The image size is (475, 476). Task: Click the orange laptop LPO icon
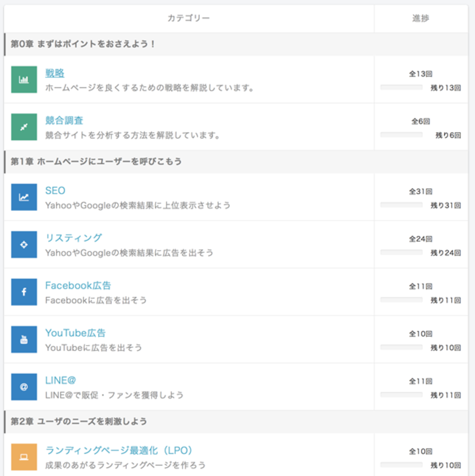coord(24,457)
